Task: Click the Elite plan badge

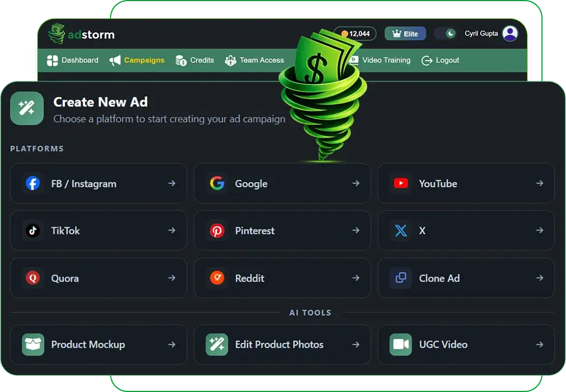Action: tap(405, 34)
